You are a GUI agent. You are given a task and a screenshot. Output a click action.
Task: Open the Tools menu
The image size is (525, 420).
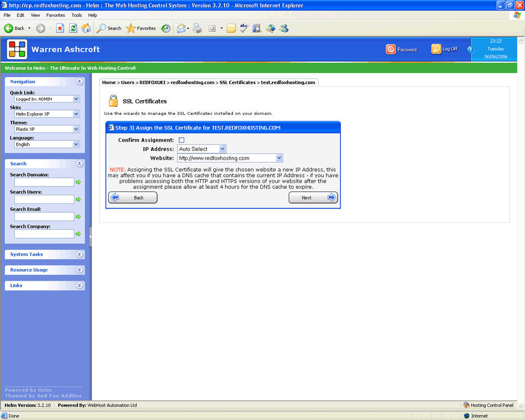77,15
